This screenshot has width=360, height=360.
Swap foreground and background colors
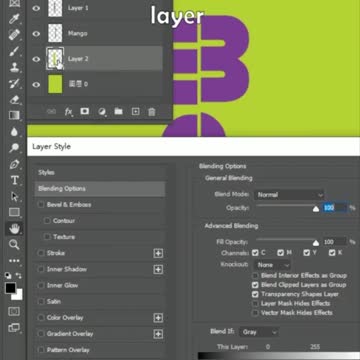pos(19,276)
